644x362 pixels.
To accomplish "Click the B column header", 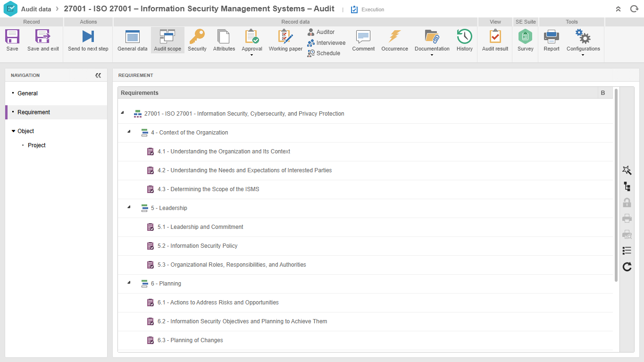I will (605, 93).
